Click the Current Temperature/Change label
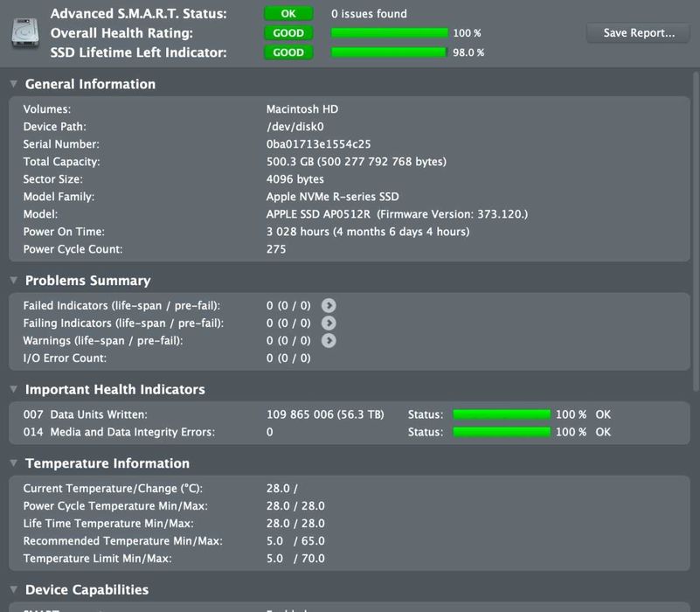Image resolution: width=700 pixels, height=612 pixels. pos(113,488)
